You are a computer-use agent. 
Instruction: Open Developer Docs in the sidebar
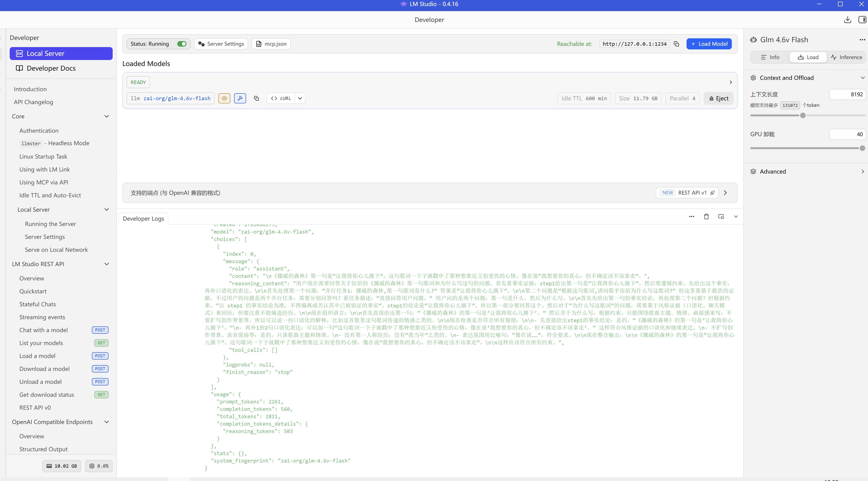tap(61, 68)
